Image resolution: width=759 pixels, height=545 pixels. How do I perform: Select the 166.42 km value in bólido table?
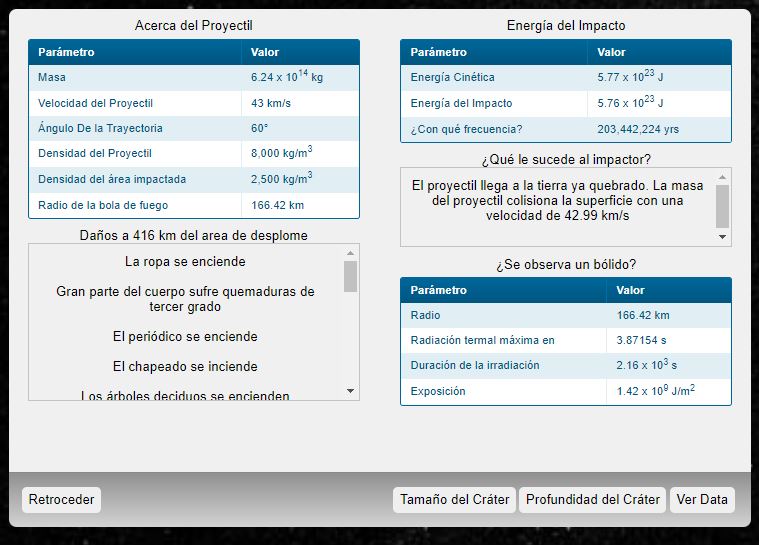668,316
